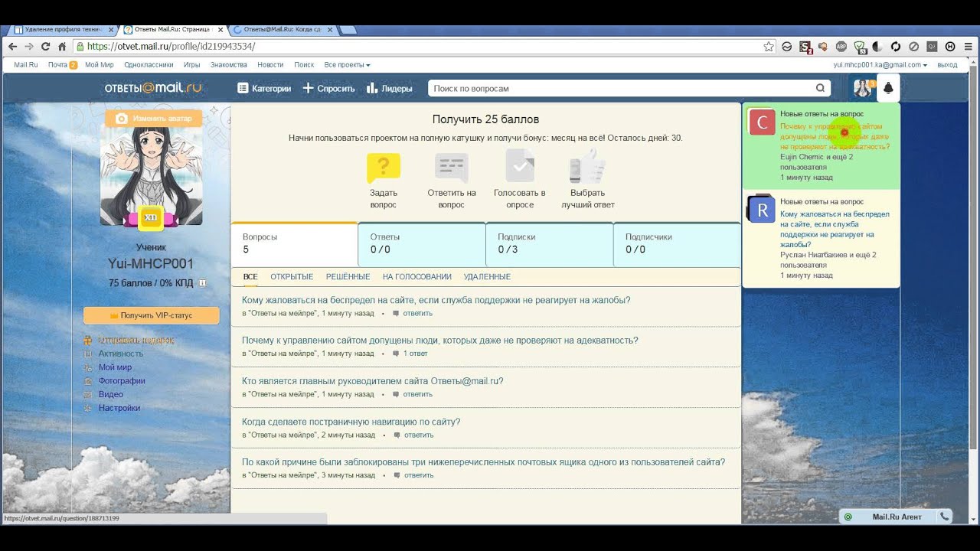Click the browser back arrow
Viewport: 980px width, 551px height.
12,47
